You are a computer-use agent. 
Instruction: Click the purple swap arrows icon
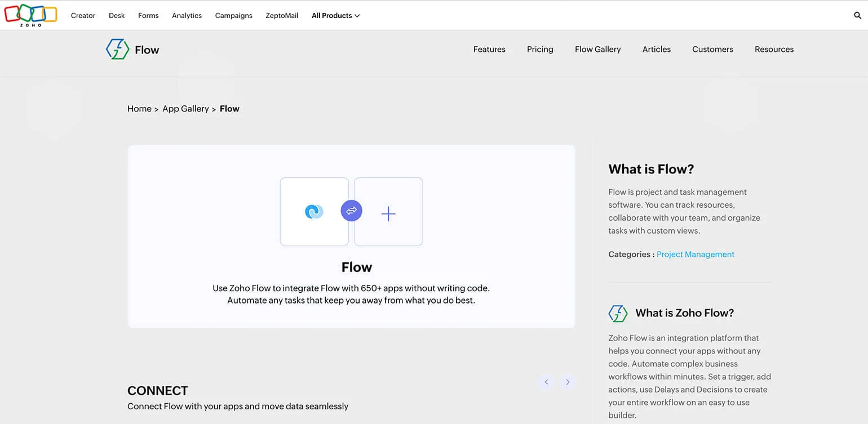click(x=351, y=211)
